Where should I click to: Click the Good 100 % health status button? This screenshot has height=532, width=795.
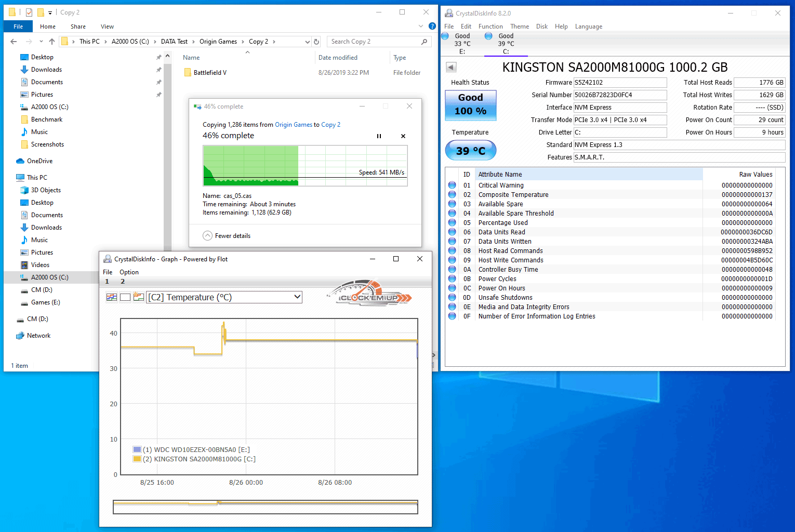(x=470, y=105)
